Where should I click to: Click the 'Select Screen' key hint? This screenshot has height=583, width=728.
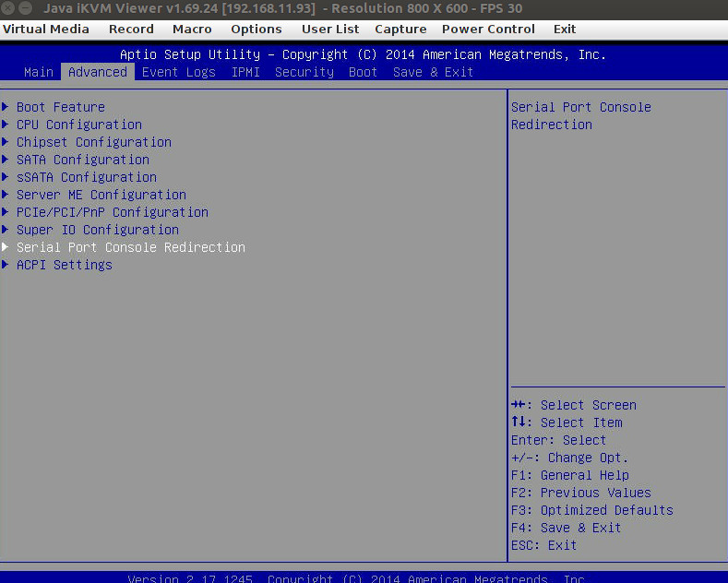pyautogui.click(x=573, y=405)
